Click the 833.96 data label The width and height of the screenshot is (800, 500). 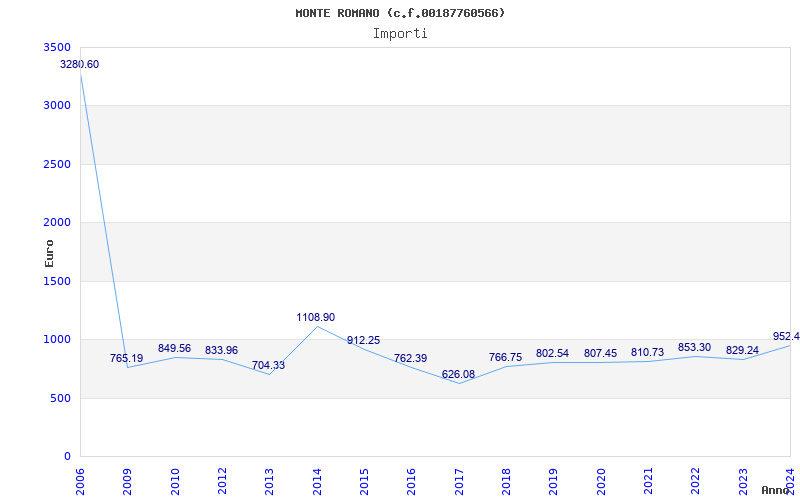coord(221,351)
